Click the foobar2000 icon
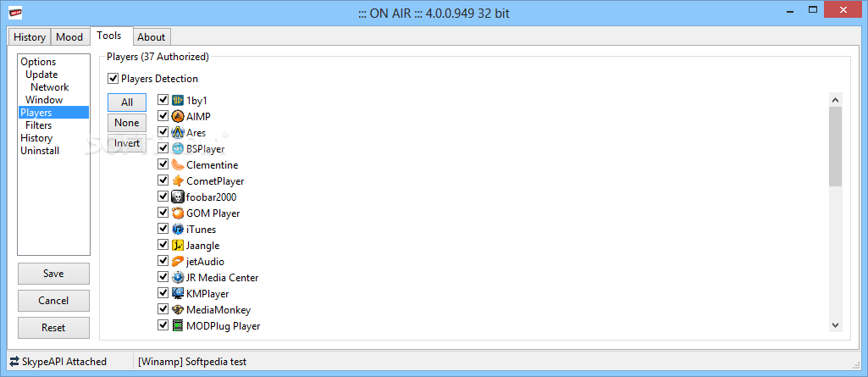868x377 pixels. pyautogui.click(x=178, y=197)
